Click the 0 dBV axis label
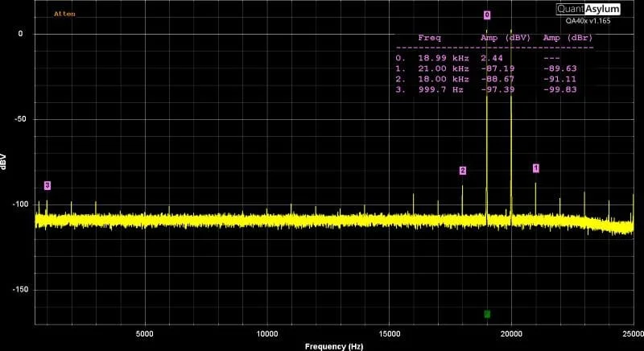 pyautogui.click(x=21, y=34)
